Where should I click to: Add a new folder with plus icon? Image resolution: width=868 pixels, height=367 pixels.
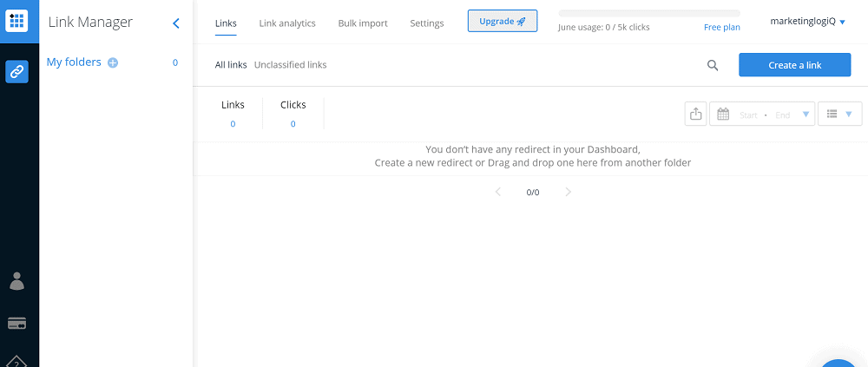[x=113, y=62]
